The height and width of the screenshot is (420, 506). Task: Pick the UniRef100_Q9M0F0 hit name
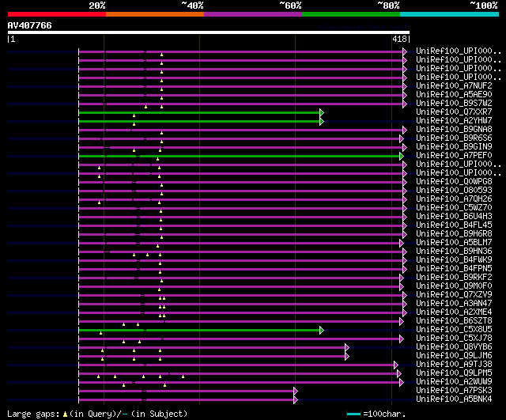coord(454,286)
